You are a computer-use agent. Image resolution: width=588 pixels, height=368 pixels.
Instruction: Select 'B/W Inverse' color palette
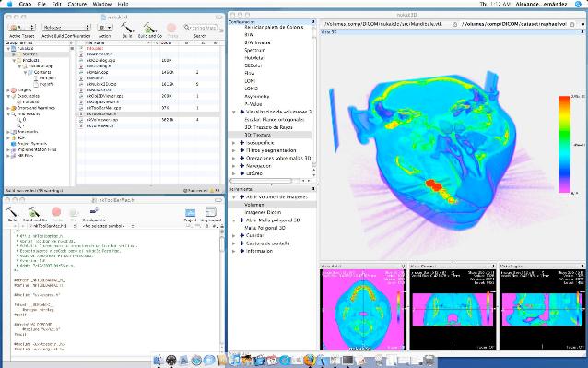(x=257, y=42)
